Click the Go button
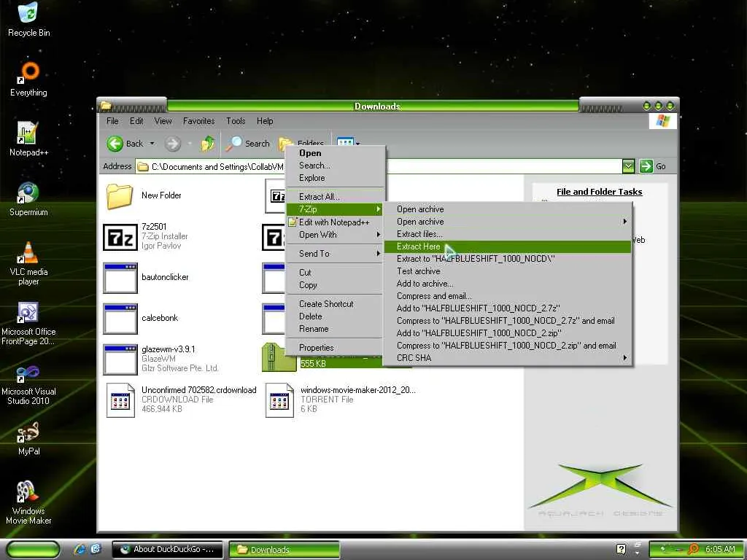The image size is (747, 560). 653,166
